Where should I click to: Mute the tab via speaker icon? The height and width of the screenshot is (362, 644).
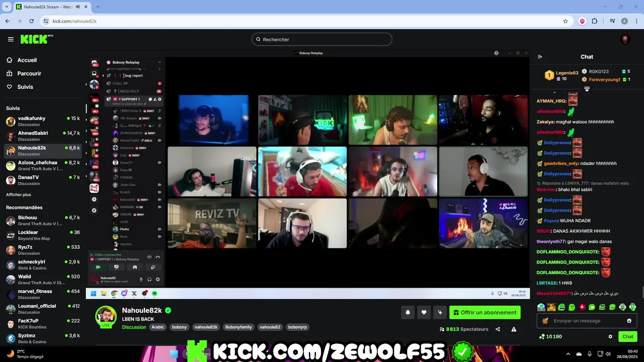(x=77, y=7)
